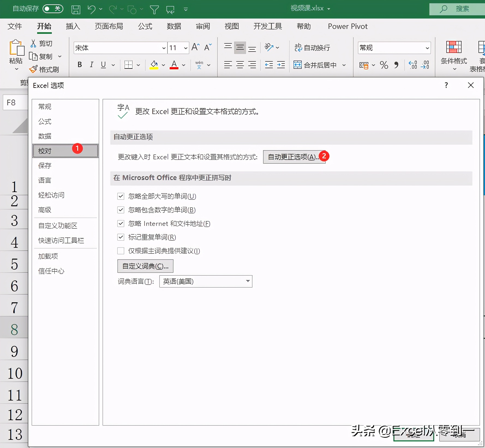Open the font size dropdown
The height and width of the screenshot is (448, 485).
click(x=185, y=48)
